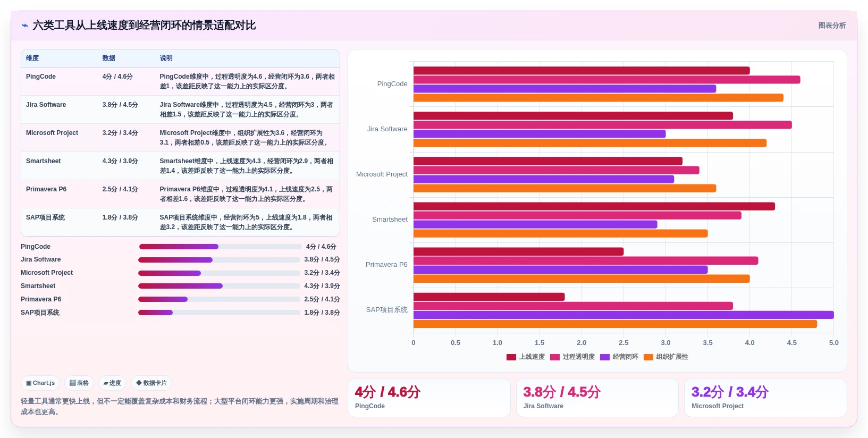Click the 3.8分 / 4.5分 table cell
The height and width of the screenshot is (438, 868).
(x=120, y=105)
